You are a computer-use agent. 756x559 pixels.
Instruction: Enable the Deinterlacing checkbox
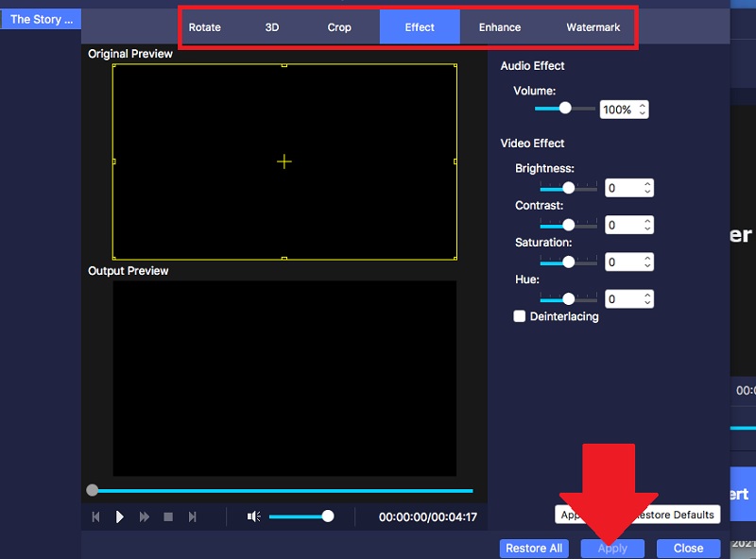[x=519, y=316]
